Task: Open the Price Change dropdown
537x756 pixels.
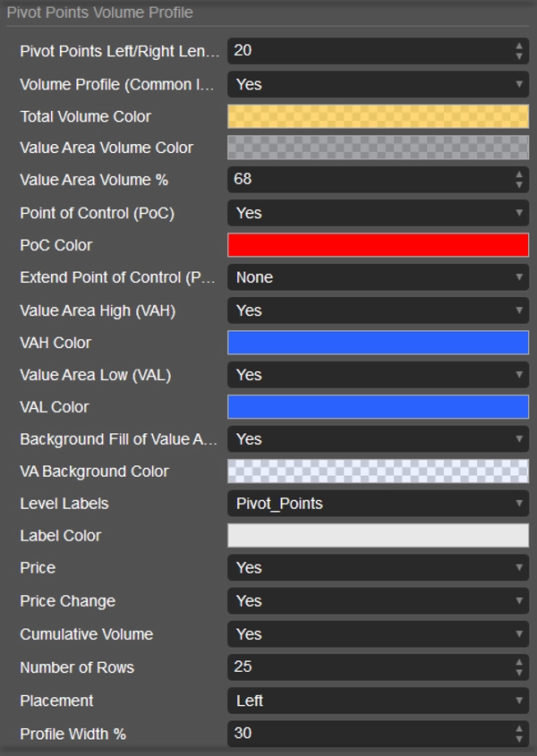Action: (x=378, y=601)
